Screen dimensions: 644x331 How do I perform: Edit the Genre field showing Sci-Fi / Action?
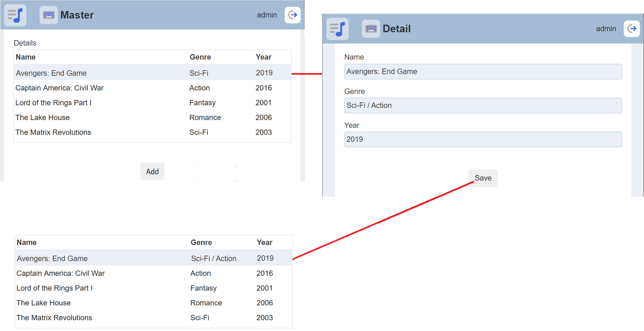pos(482,106)
